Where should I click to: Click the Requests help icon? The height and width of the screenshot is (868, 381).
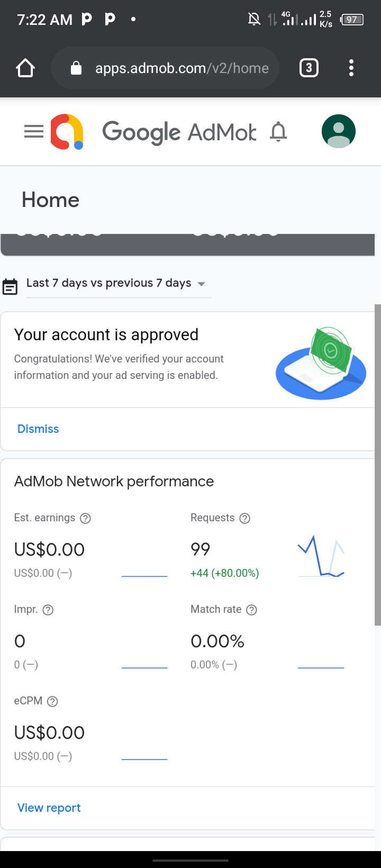coord(244,518)
